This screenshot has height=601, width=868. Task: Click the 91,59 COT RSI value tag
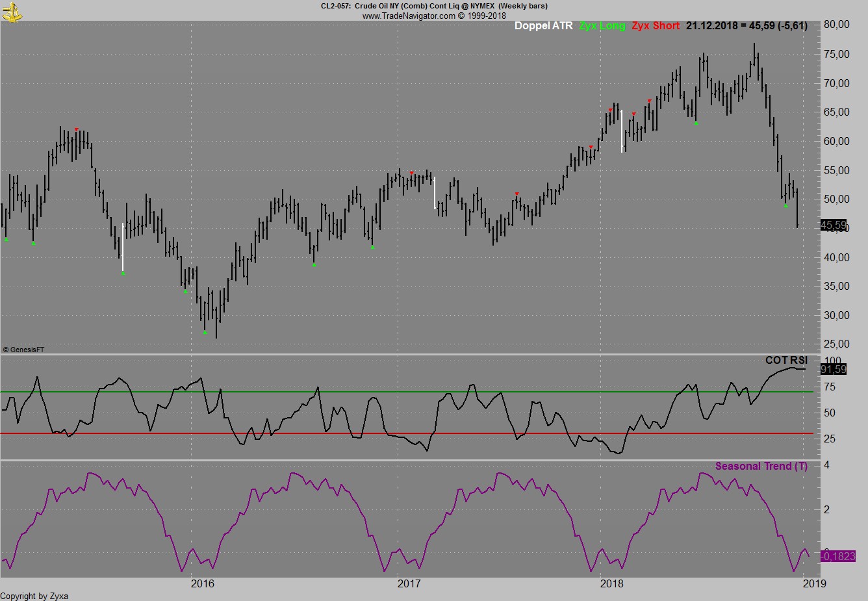[x=834, y=369]
